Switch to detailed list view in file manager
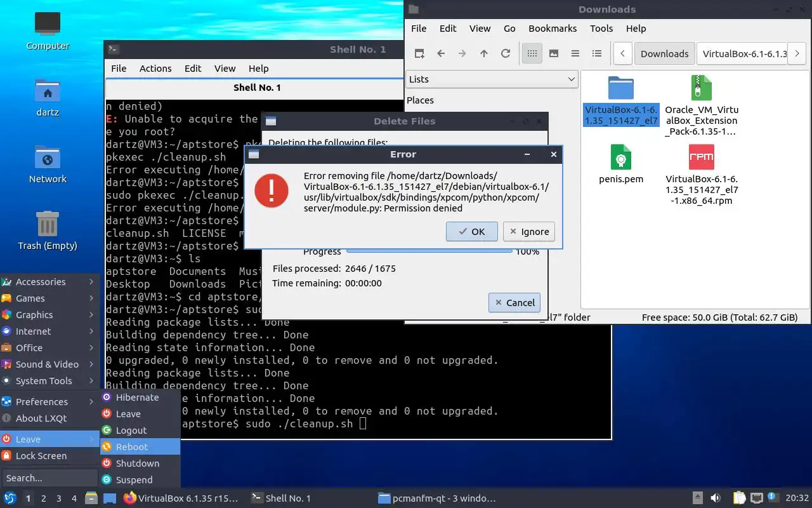The width and height of the screenshot is (812, 508). (x=597, y=54)
